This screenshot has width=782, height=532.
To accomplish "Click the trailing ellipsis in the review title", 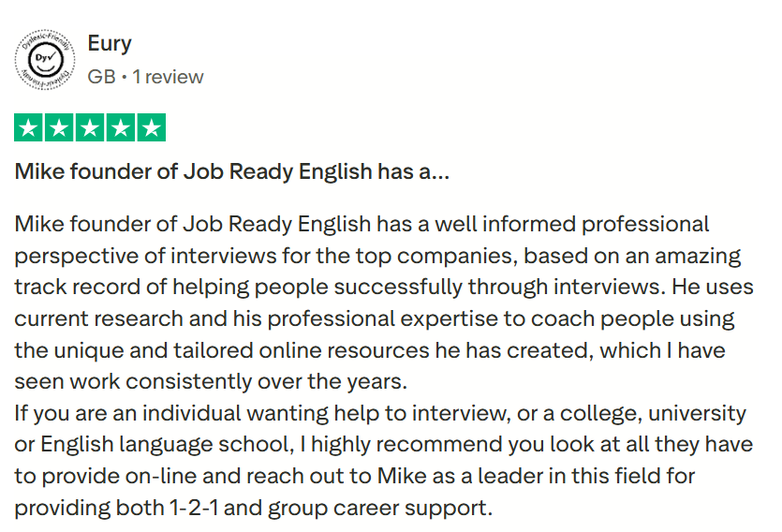I will [x=439, y=172].
